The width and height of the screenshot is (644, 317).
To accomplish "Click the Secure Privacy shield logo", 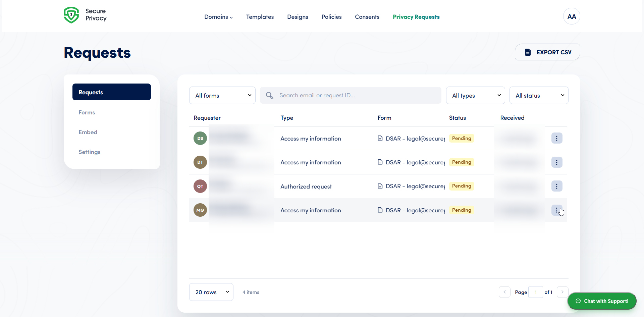I will tap(71, 15).
